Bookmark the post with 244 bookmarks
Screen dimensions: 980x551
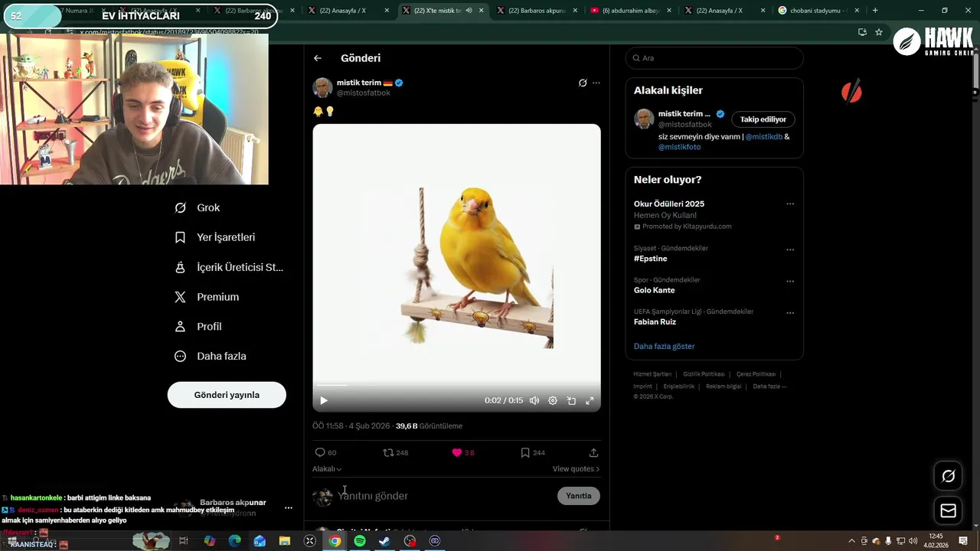point(532,452)
